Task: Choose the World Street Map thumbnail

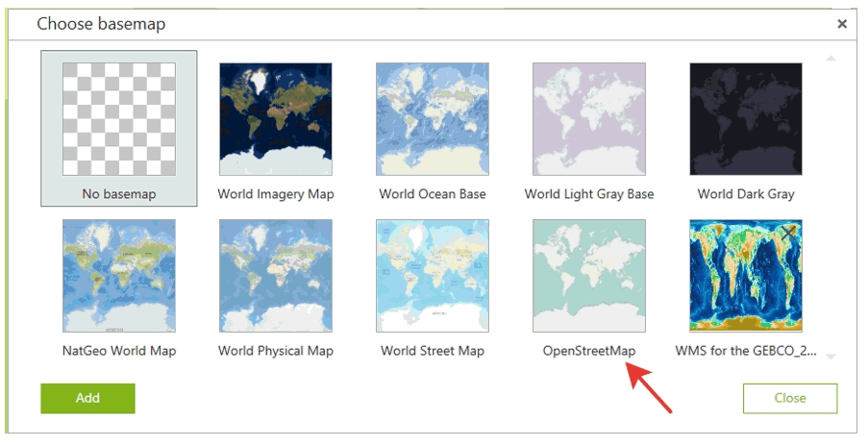Action: coord(433,276)
